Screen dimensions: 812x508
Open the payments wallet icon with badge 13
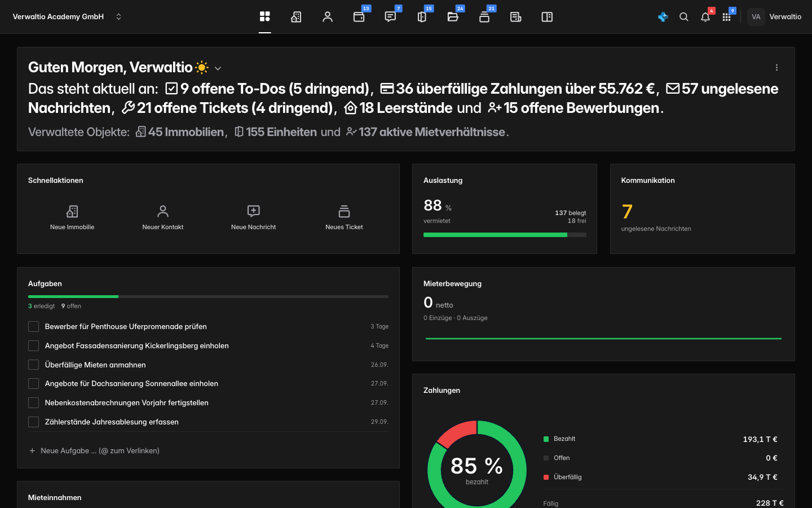(359, 17)
